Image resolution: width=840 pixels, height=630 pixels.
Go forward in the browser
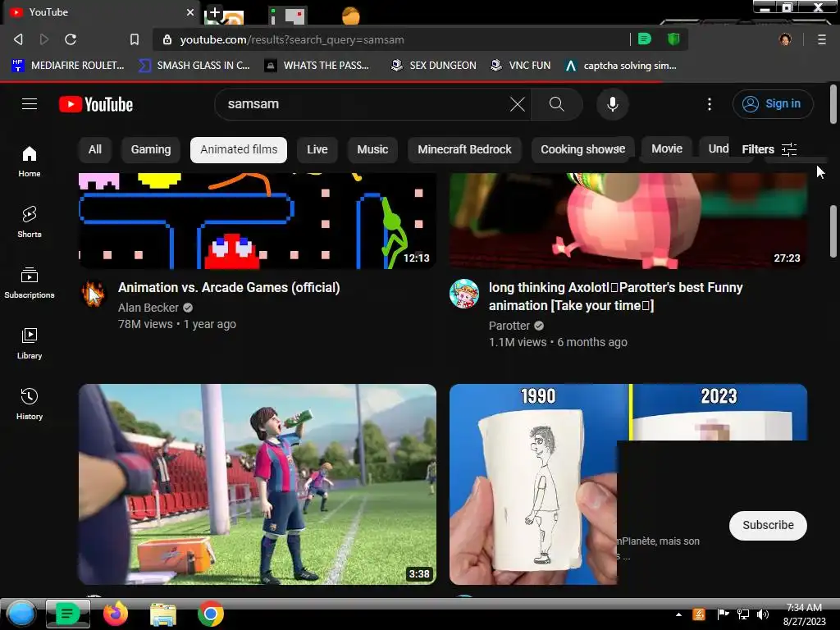(x=44, y=39)
